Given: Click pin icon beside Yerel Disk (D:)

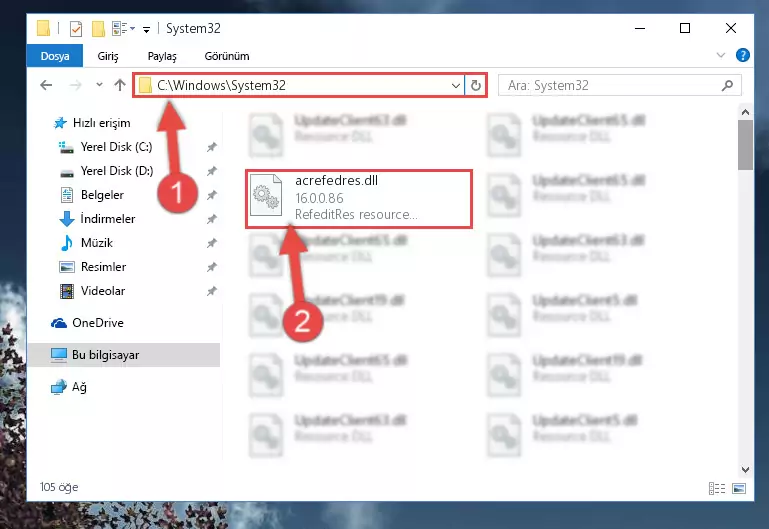Looking at the screenshot, I should 211,171.
